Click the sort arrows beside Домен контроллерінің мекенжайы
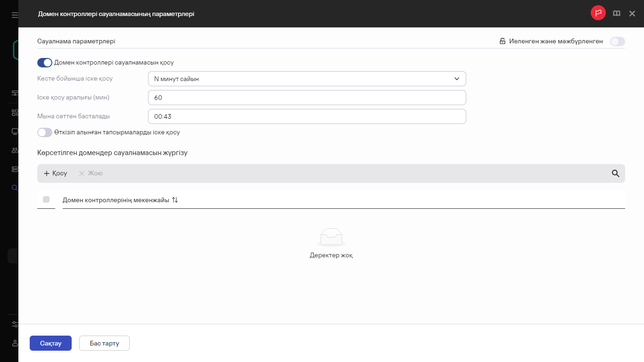 [175, 200]
